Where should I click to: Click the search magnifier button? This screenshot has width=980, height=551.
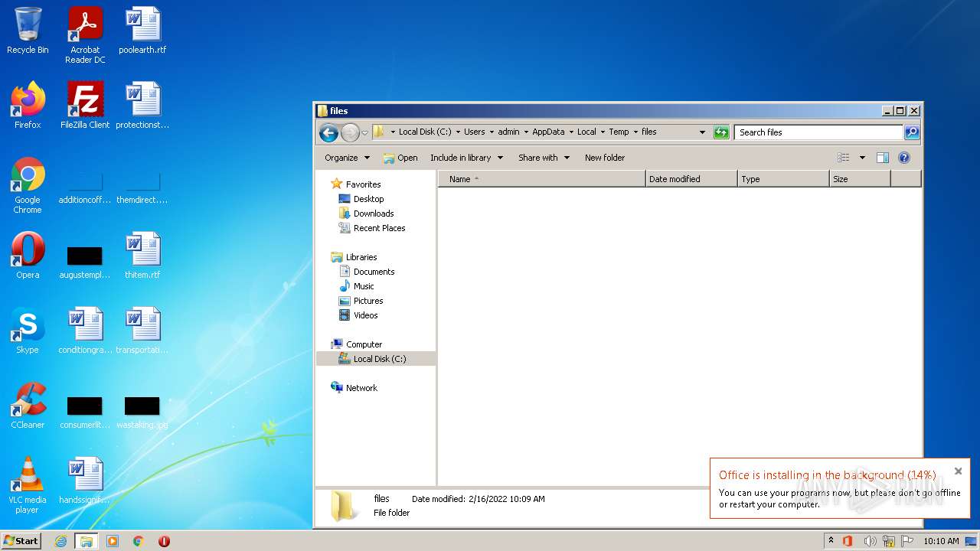click(912, 132)
